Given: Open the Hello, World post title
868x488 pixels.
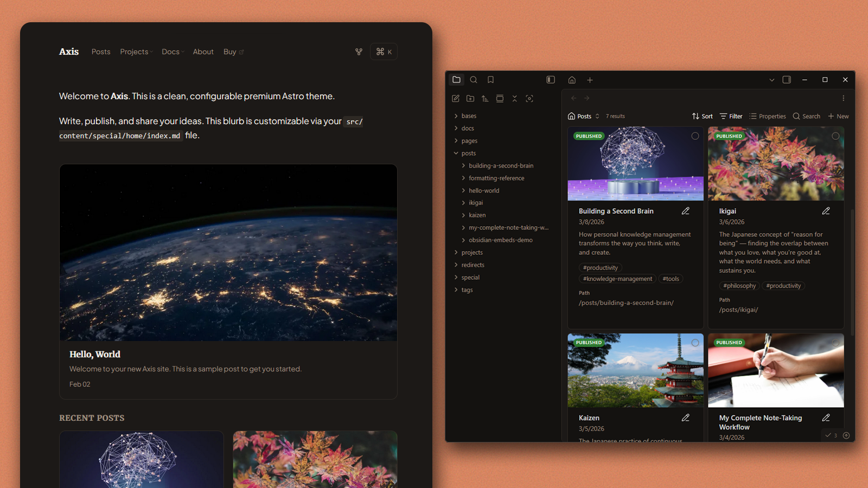Looking at the screenshot, I should click(95, 354).
